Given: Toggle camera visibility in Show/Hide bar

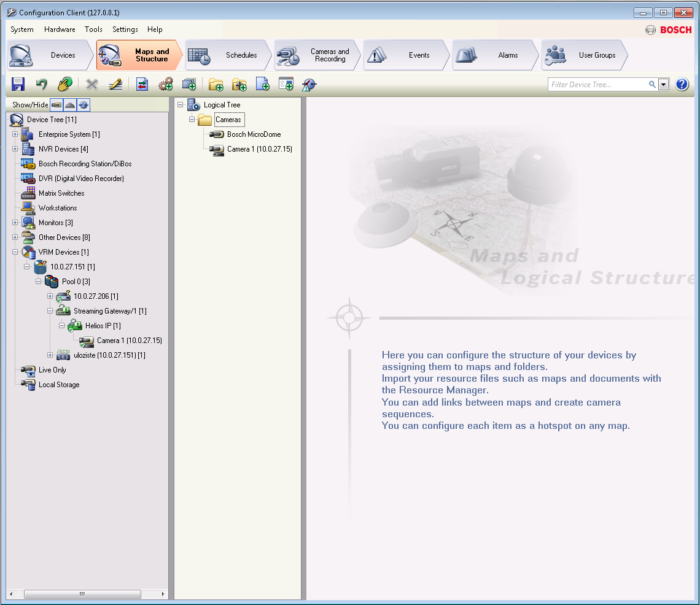Looking at the screenshot, I should point(56,105).
